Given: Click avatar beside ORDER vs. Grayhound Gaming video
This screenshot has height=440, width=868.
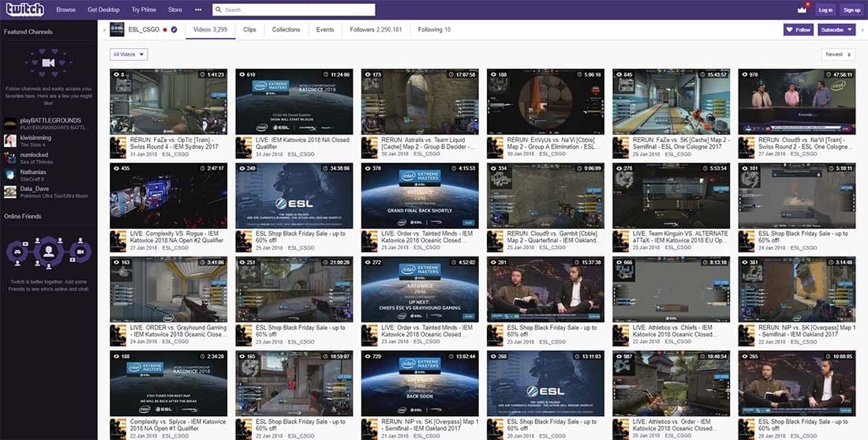Looking at the screenshot, I should pos(118,336).
